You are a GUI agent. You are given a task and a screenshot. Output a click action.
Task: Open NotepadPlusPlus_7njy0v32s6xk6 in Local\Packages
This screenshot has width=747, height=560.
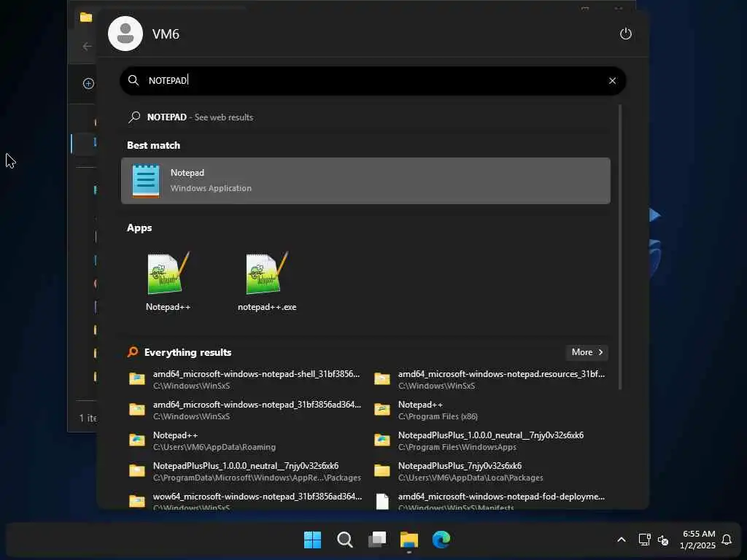489,472
